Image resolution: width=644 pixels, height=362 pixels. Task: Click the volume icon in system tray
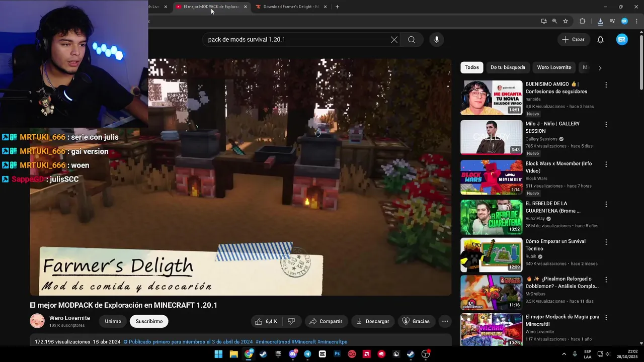pos(608,354)
